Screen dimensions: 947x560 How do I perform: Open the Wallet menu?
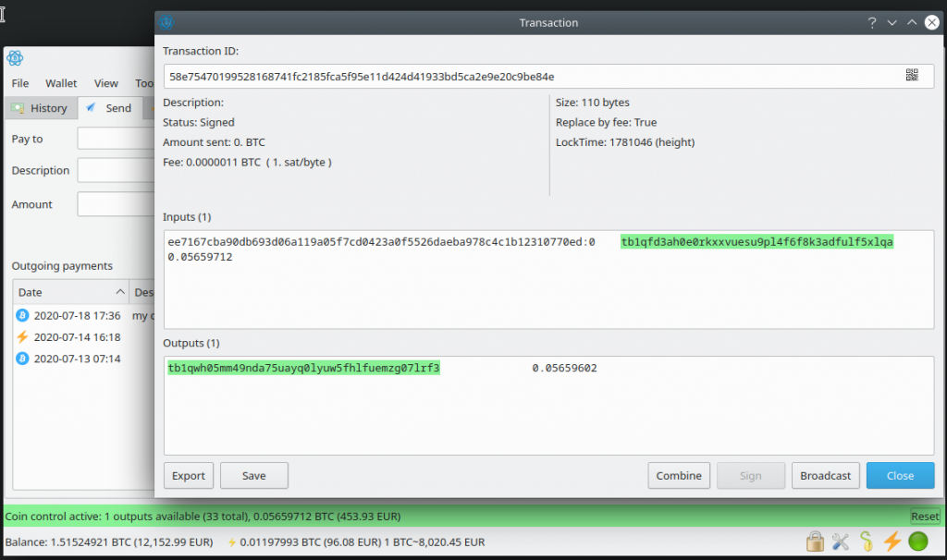61,83
